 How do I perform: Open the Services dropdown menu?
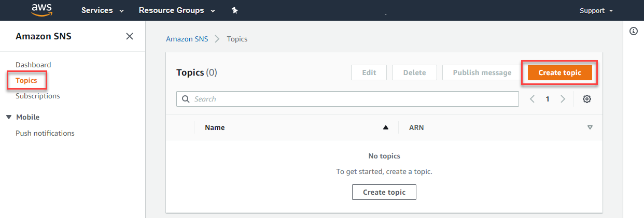pos(103,10)
